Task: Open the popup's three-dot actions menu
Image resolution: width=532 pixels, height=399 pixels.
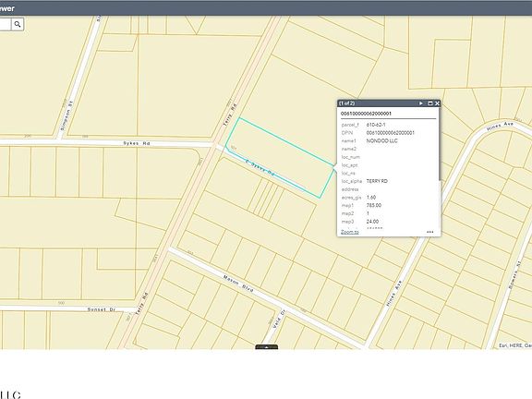Action: click(429, 232)
